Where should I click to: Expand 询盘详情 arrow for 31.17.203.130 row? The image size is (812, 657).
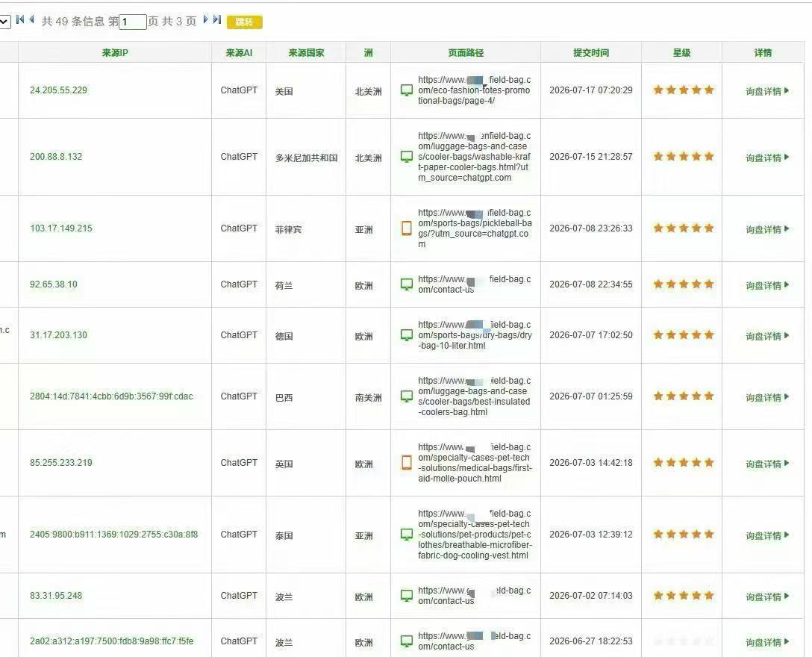[x=786, y=336]
